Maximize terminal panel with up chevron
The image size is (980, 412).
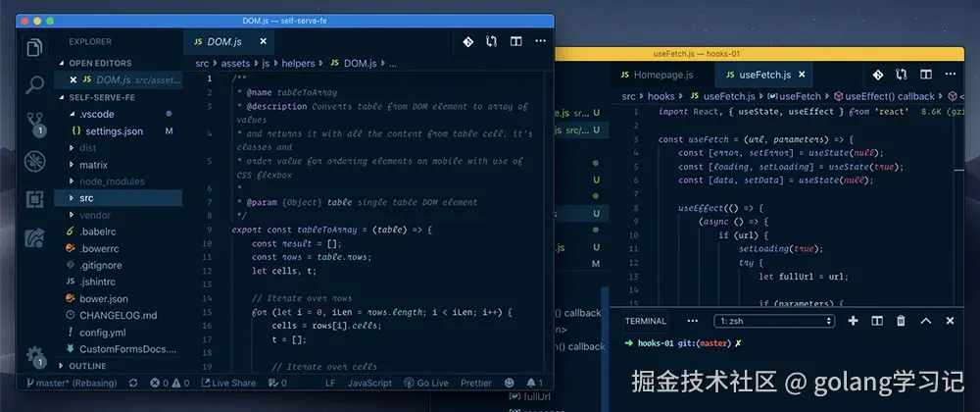pos(926,321)
